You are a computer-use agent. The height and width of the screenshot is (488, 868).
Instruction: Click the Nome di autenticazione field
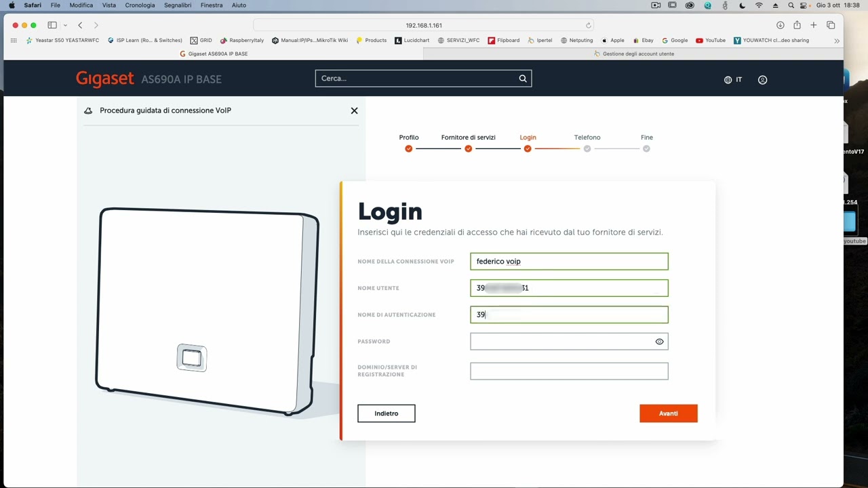pyautogui.click(x=569, y=314)
